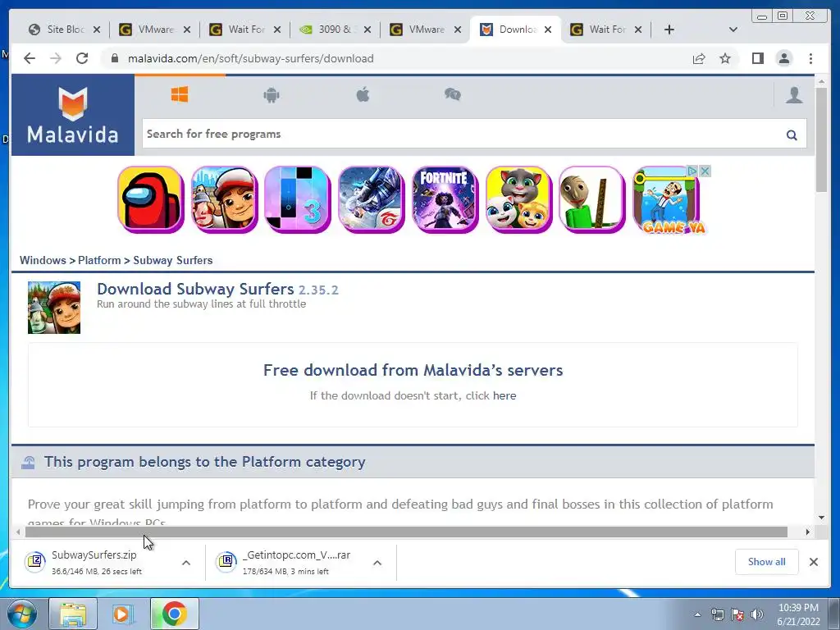Open the Malavida logo home link
This screenshot has height=630, width=840.
pyautogui.click(x=73, y=115)
